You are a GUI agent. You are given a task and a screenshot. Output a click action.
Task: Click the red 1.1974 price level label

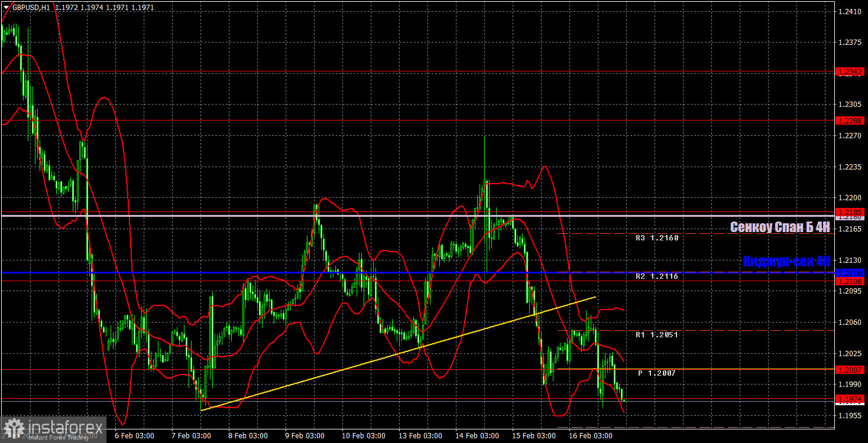tap(851, 399)
